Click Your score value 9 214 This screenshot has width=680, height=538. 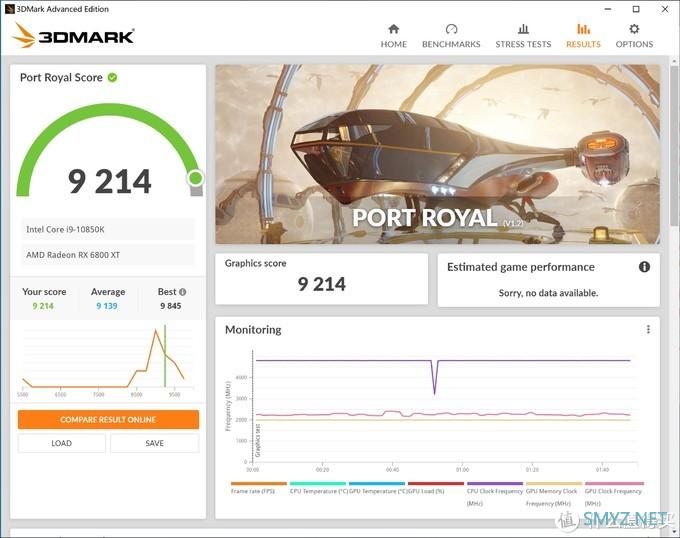pyautogui.click(x=43, y=306)
